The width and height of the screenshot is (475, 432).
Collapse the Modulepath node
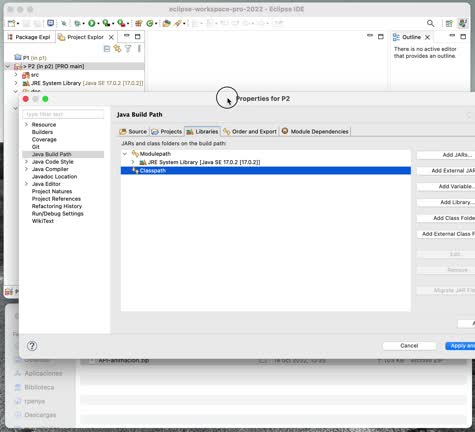(125, 154)
